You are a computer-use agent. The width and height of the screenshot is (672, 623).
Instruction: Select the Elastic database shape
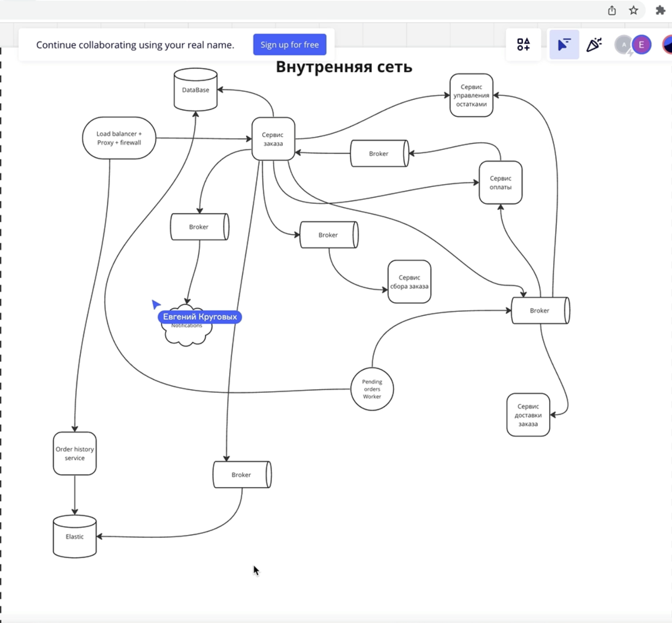click(x=74, y=537)
